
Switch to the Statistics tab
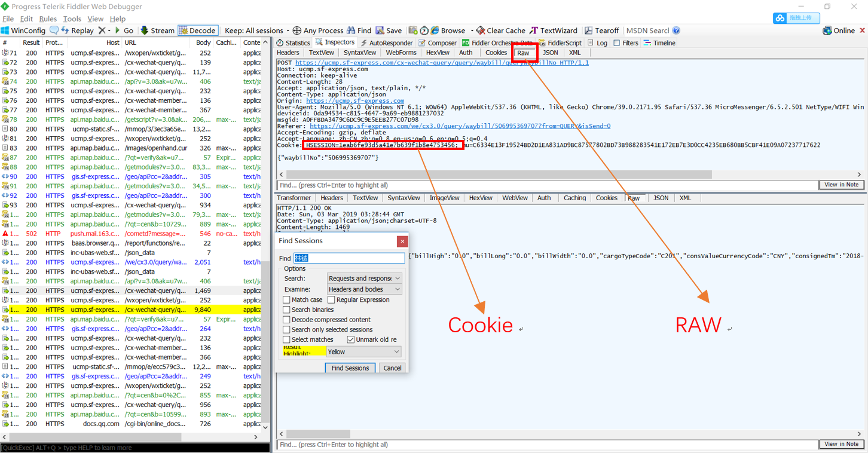click(293, 43)
